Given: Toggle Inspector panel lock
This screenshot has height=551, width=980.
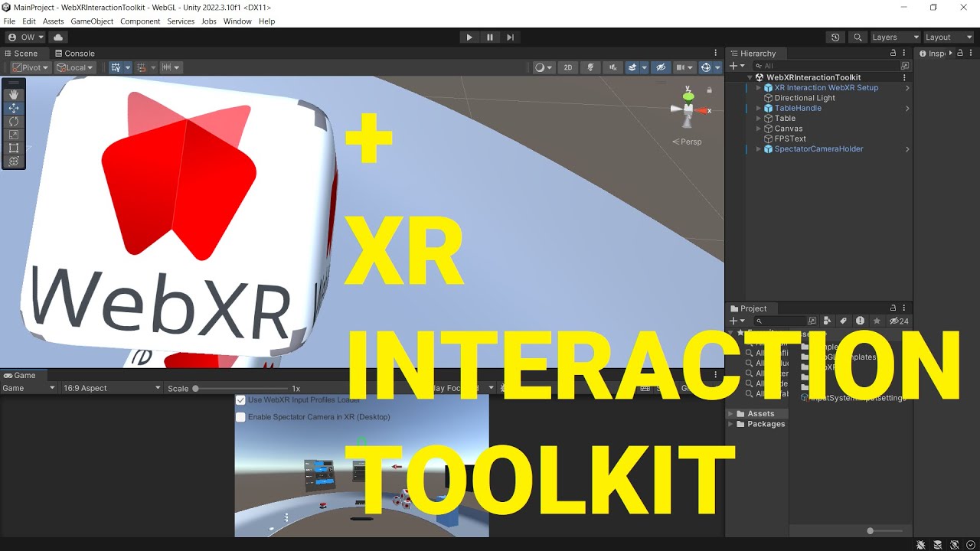Looking at the screenshot, I should point(962,53).
